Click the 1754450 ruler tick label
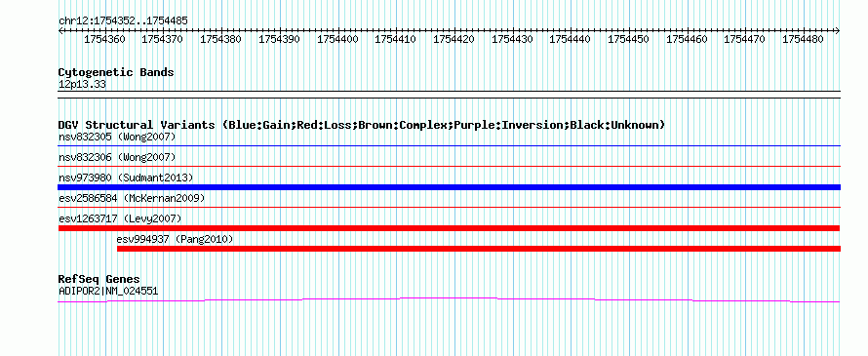This screenshot has width=868, height=356. click(x=629, y=40)
